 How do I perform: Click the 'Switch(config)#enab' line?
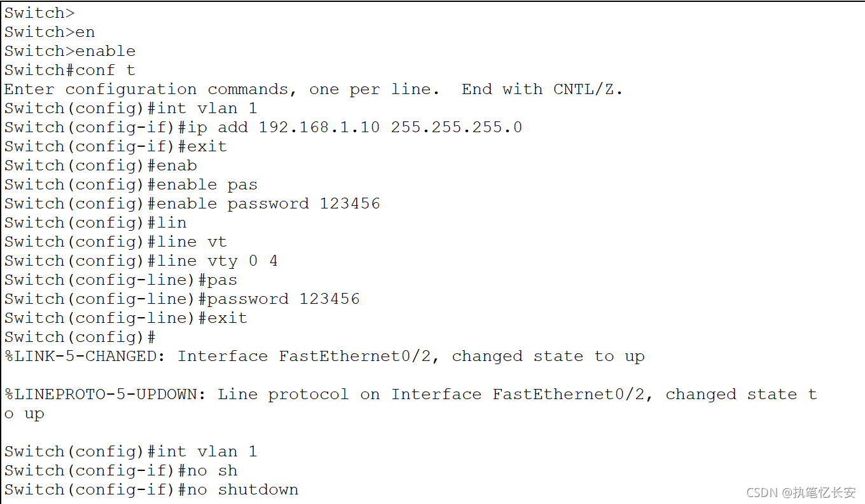[x=100, y=165]
